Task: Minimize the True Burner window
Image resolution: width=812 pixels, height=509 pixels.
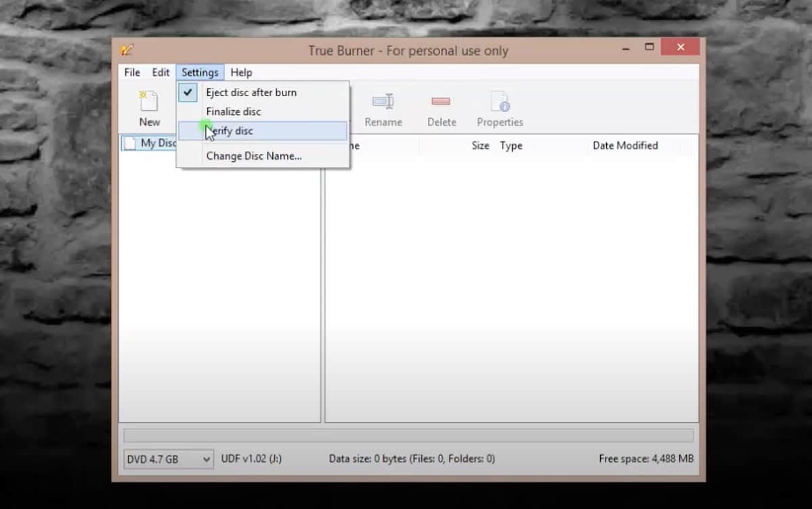Action: pyautogui.click(x=626, y=47)
